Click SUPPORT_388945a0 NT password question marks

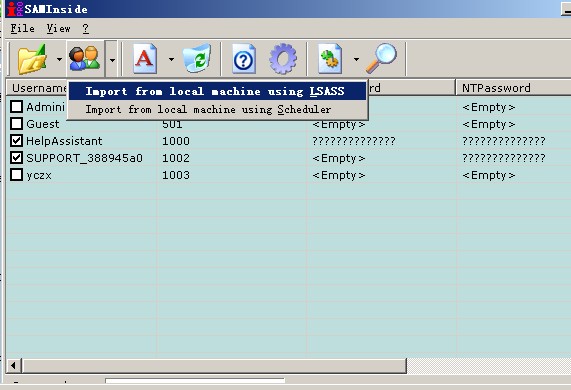504,158
